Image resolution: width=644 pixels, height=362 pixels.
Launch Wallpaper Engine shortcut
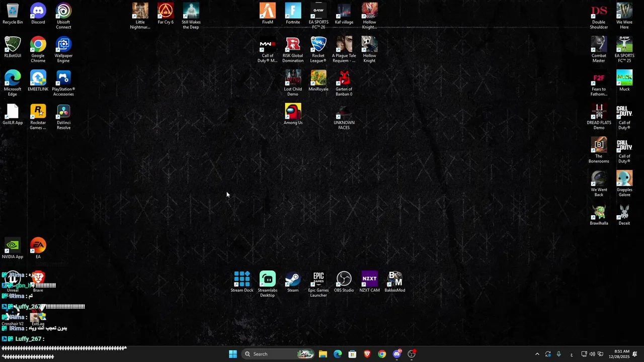pyautogui.click(x=63, y=50)
